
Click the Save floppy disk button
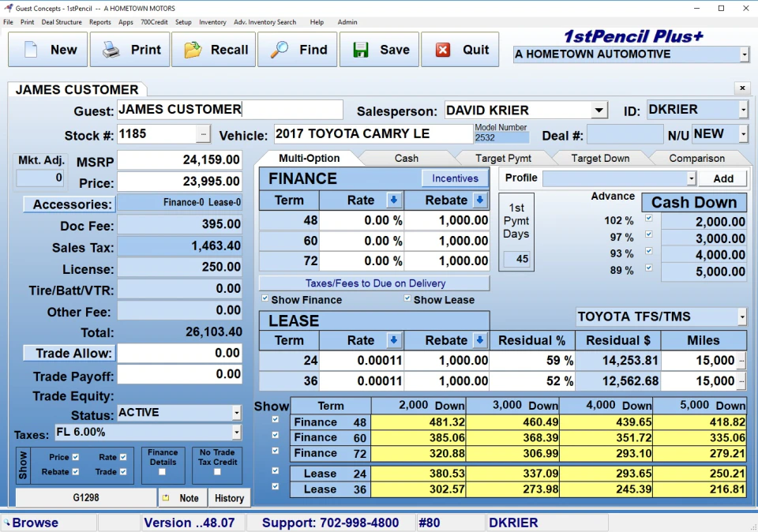coord(379,50)
